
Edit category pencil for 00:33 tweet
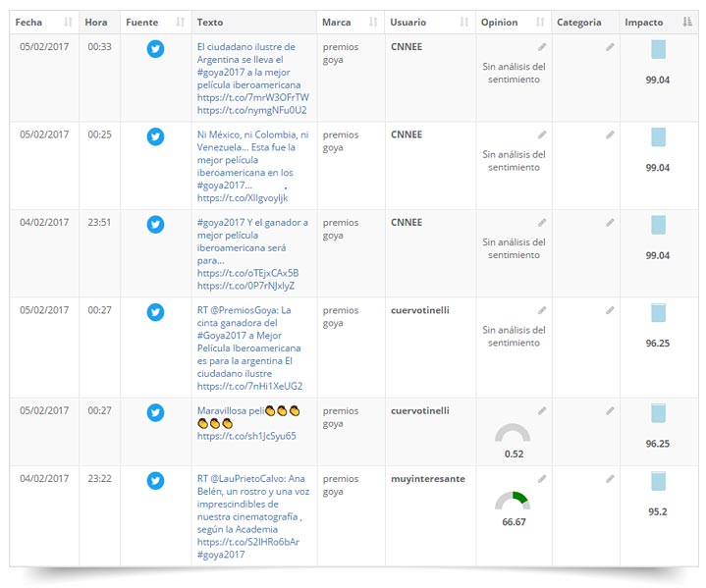click(610, 47)
